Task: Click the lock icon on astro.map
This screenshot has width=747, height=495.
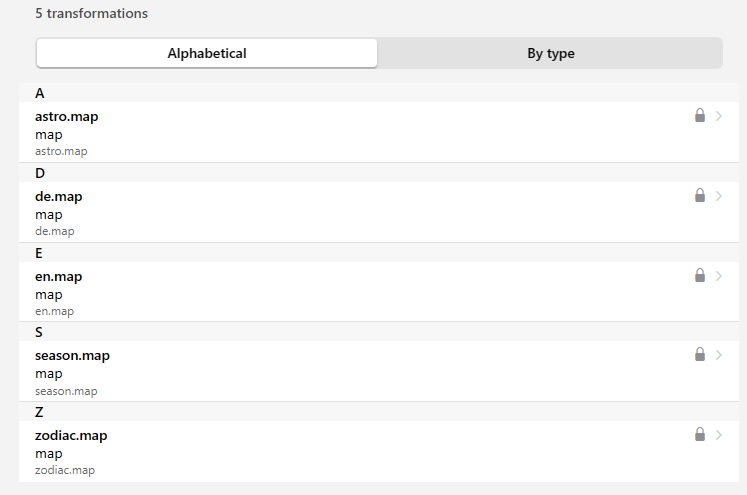Action: [x=700, y=116]
